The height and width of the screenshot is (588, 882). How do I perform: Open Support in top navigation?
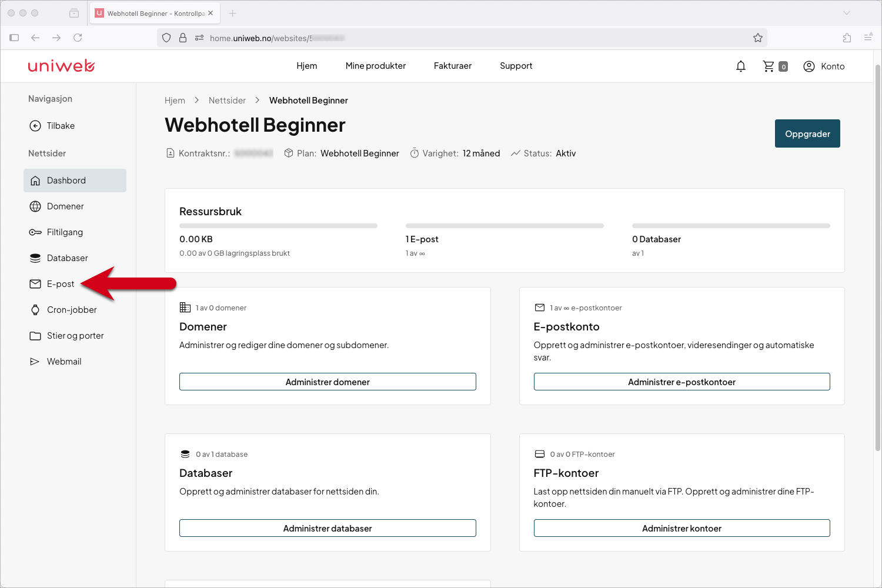coord(516,66)
